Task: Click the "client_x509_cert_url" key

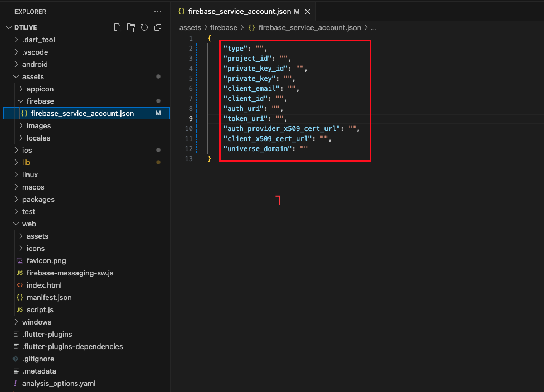Action: pos(268,139)
